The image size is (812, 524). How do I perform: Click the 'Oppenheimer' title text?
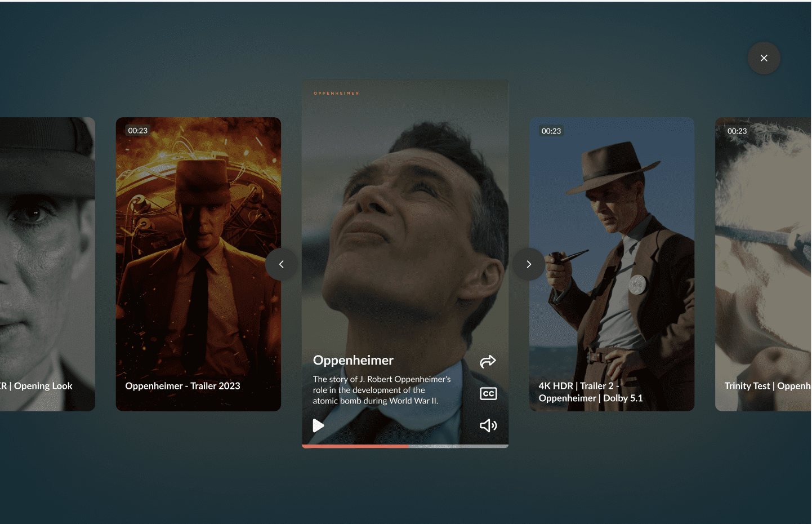[353, 361]
